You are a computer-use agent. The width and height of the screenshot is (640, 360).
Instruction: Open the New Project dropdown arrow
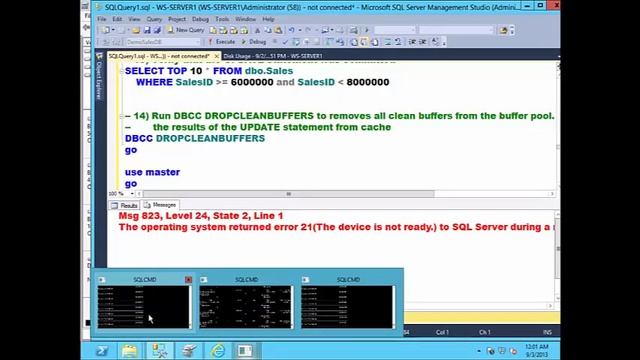[x=113, y=30]
